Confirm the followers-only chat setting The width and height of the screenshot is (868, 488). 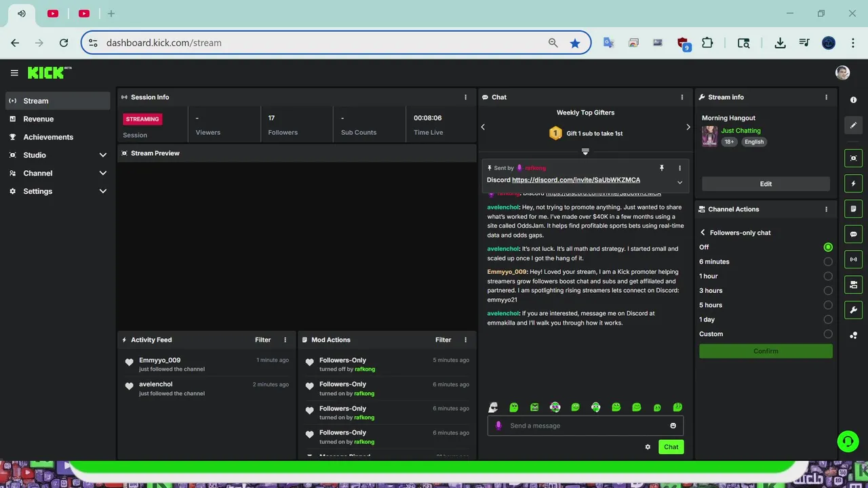tap(766, 351)
